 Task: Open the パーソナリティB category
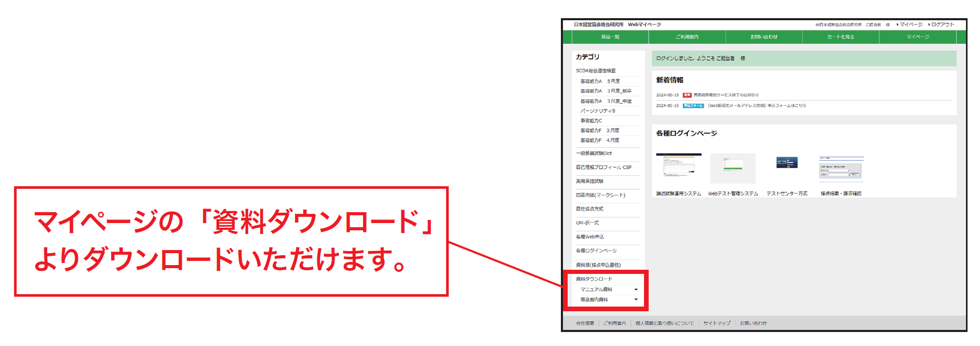[598, 111]
